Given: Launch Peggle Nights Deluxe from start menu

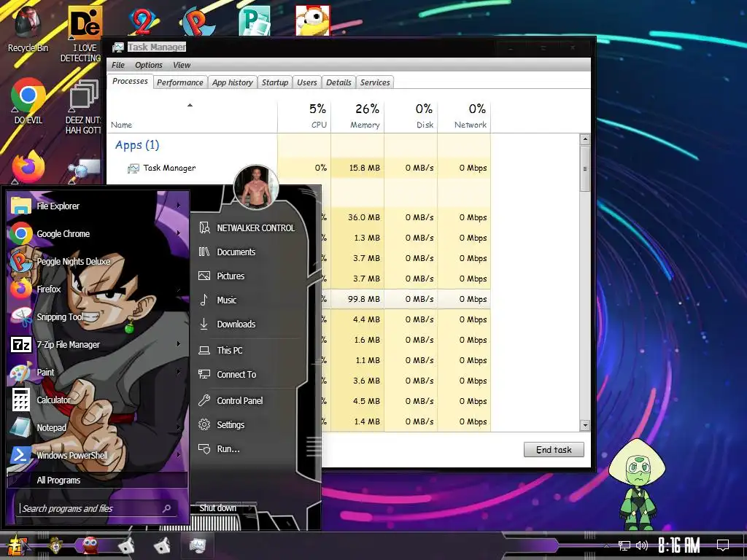Looking at the screenshot, I should tap(98, 261).
